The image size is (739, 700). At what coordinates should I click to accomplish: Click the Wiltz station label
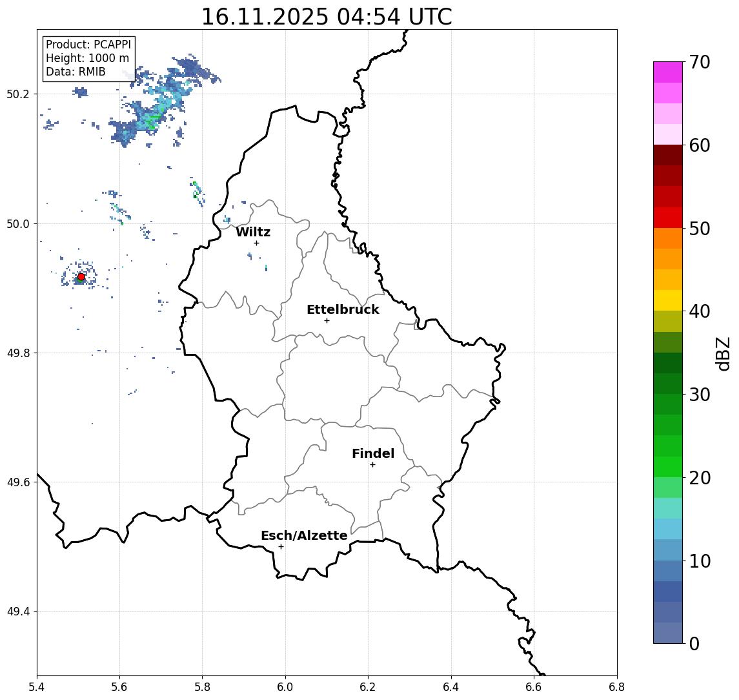coord(253,232)
